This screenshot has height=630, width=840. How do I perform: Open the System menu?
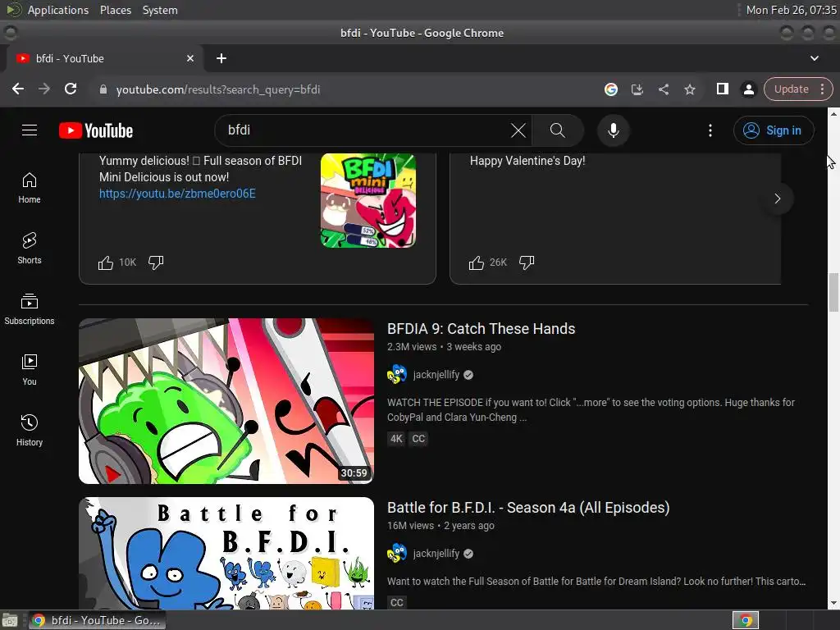coord(160,10)
